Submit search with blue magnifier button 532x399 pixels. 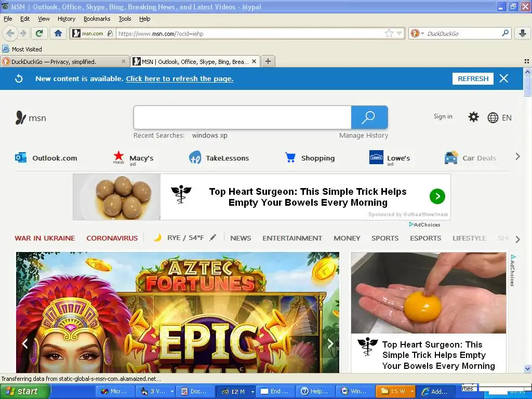click(x=369, y=117)
